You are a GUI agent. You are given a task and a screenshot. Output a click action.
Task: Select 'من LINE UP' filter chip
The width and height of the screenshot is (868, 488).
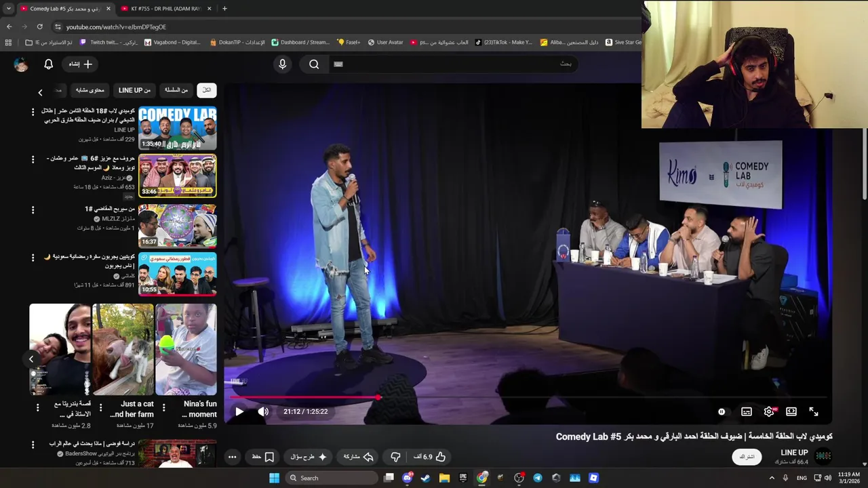coord(134,90)
